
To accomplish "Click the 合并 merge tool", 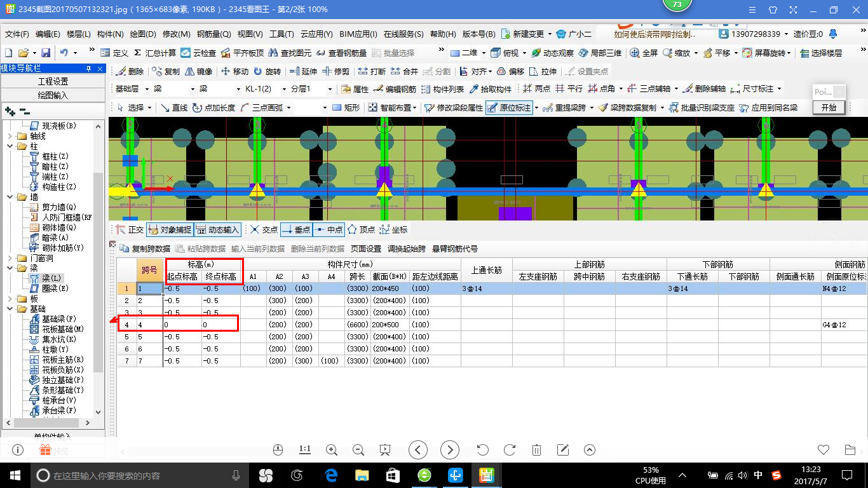I will (x=404, y=72).
